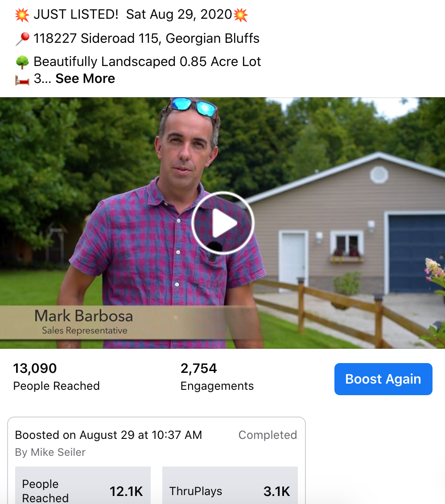Screen dimensions: 445x504
Task: Expand post text with See More
Action: point(85,78)
